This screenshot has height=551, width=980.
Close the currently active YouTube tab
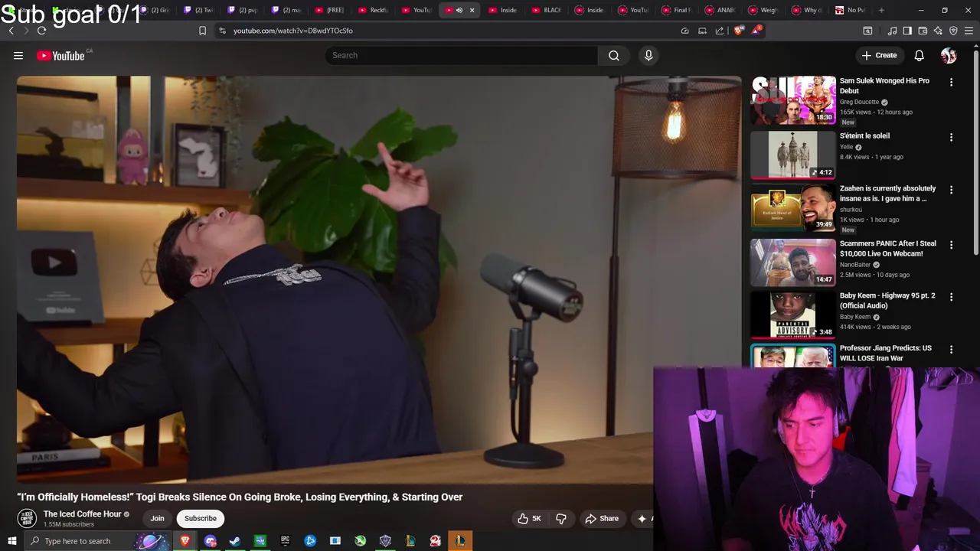472,10
